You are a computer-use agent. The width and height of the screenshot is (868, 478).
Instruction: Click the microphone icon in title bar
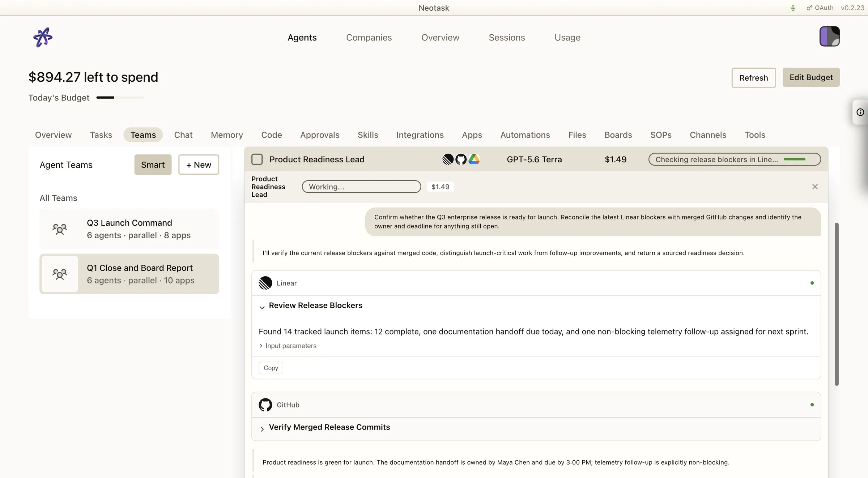(x=793, y=8)
